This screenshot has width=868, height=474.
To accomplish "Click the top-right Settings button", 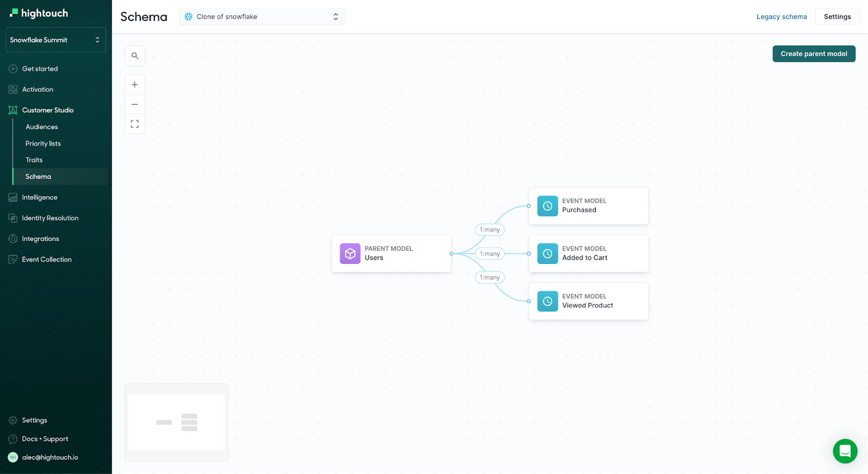I will (x=837, y=17).
